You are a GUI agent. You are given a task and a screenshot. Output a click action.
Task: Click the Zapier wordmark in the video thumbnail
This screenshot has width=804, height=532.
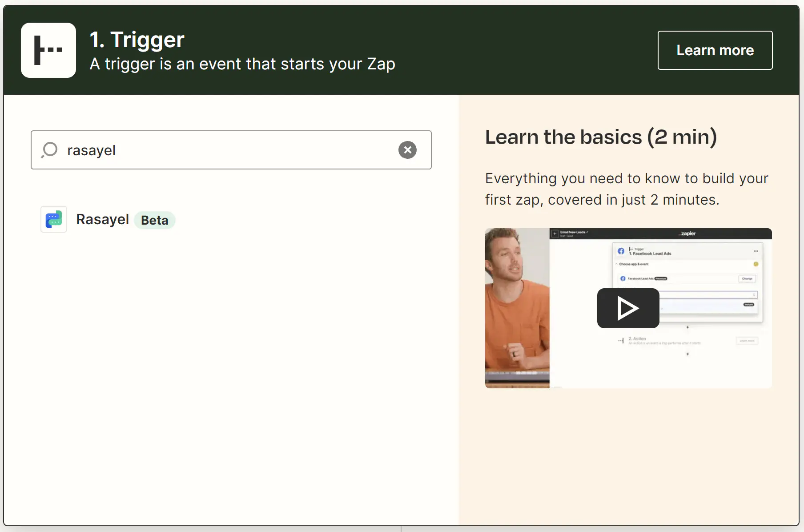[x=687, y=234]
